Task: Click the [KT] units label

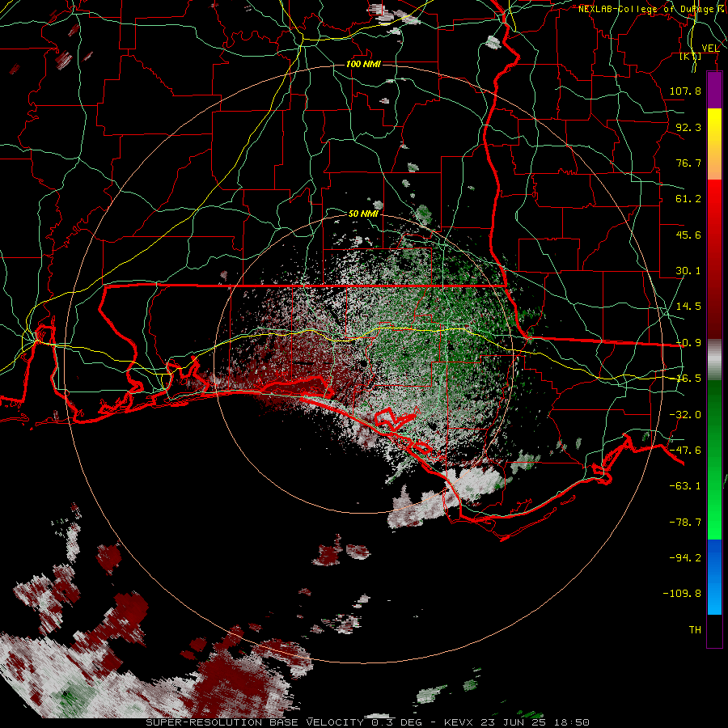Action: pyautogui.click(x=691, y=56)
